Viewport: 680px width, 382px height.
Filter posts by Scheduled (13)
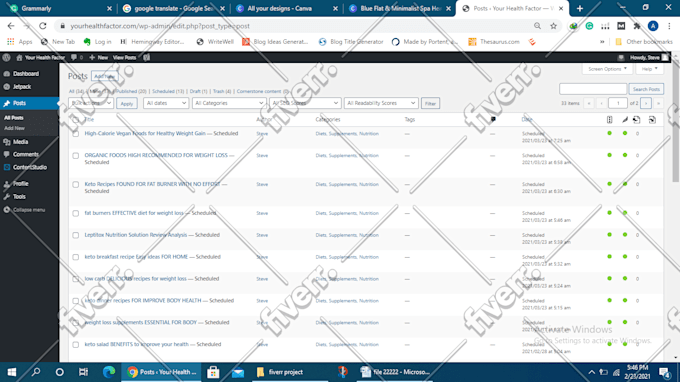(x=168, y=91)
